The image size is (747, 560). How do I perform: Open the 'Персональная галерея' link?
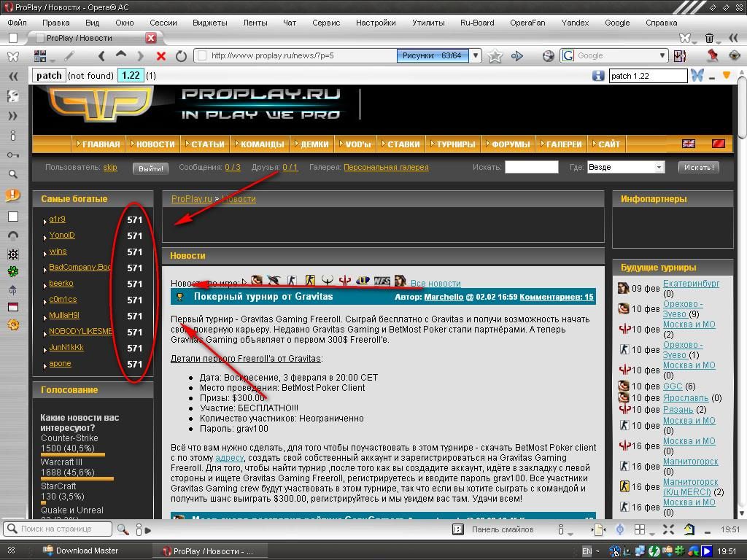(386, 167)
